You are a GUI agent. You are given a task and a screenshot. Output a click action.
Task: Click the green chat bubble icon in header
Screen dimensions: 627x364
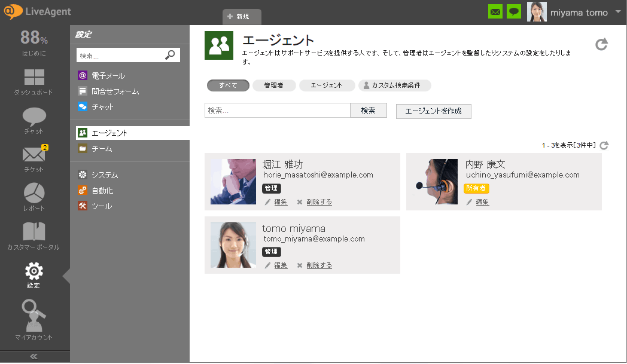pos(514,11)
